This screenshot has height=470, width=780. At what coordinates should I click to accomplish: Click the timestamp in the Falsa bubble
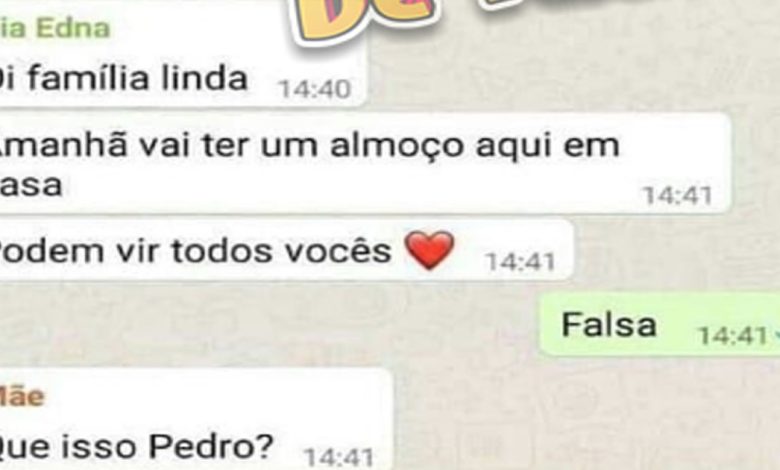click(x=733, y=336)
